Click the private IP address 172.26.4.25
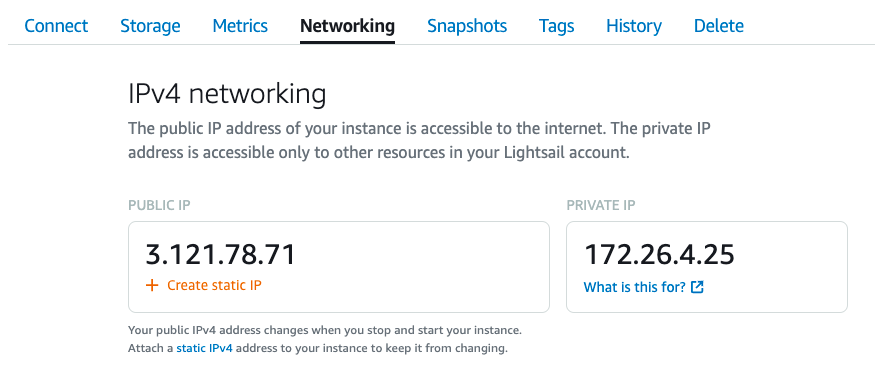This screenshot has width=875, height=374. [x=659, y=255]
